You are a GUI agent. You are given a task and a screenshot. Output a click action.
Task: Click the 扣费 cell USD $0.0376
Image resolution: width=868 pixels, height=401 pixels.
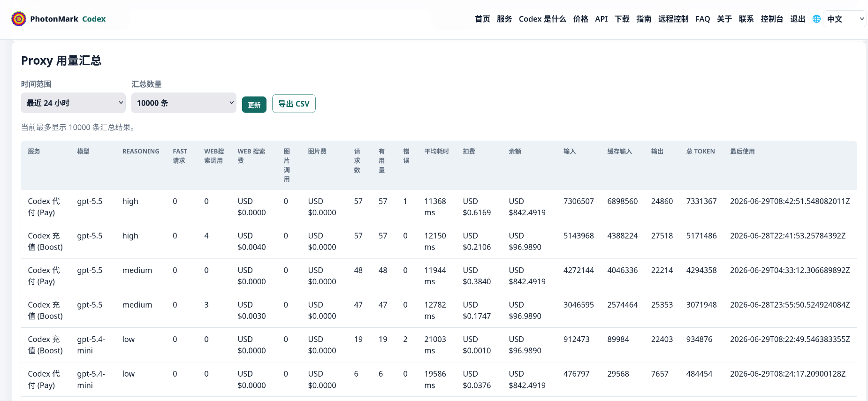pos(477,379)
